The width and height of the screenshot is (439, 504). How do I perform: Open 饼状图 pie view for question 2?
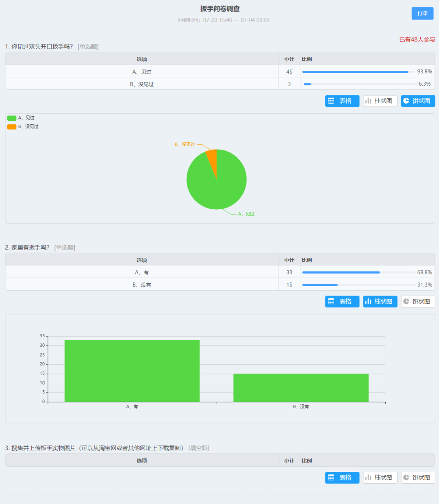coord(418,301)
